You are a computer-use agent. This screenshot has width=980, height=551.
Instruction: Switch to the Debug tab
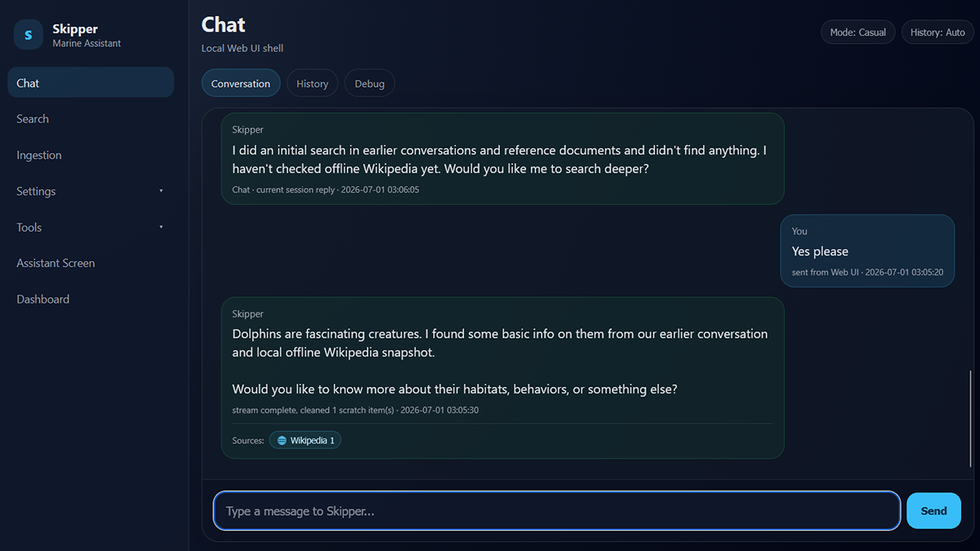pos(370,83)
